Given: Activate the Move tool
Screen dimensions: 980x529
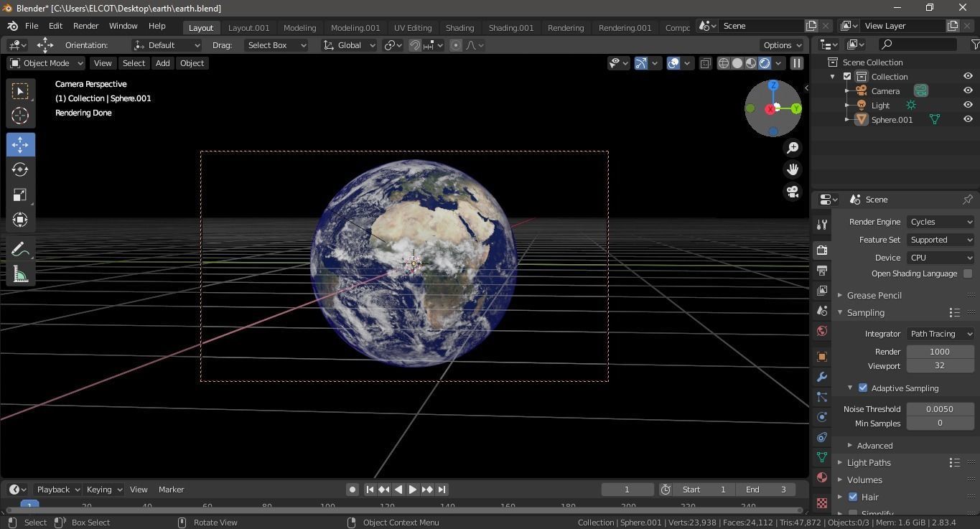Looking at the screenshot, I should [20, 145].
